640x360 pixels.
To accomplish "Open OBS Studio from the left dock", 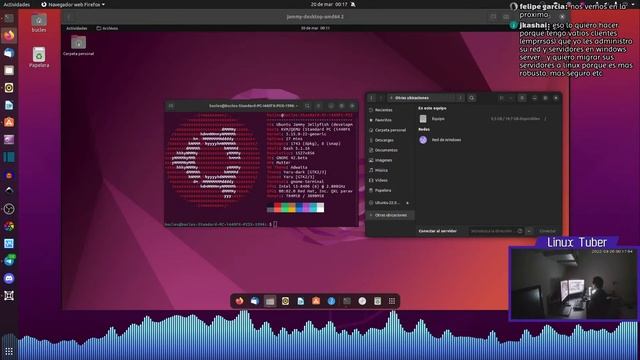I will click(x=9, y=209).
